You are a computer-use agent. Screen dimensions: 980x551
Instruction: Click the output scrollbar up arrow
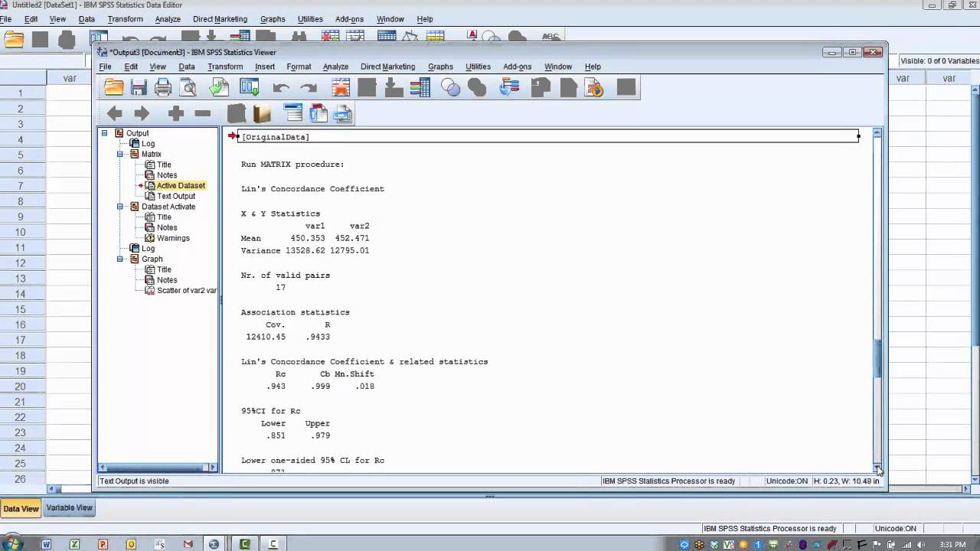pos(877,133)
